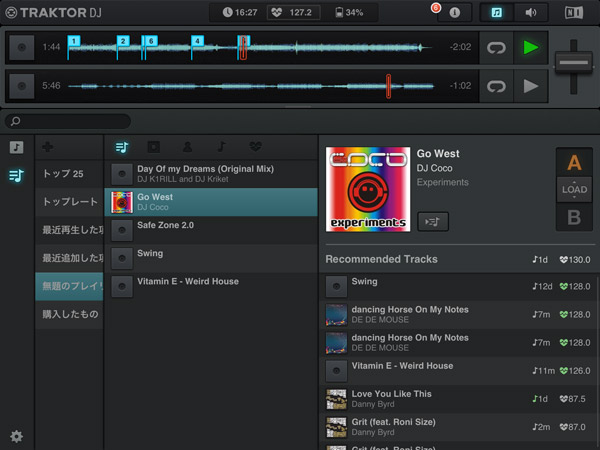Screen dimensions: 600x450
Task: Open the notifications info button
Action: pyautogui.click(x=455, y=13)
